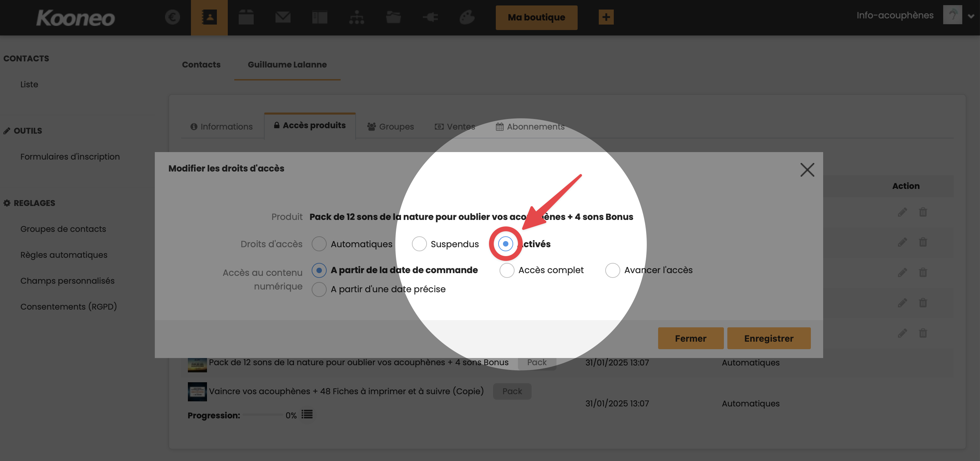Select the Avancer l'accès radio option

coord(613,270)
